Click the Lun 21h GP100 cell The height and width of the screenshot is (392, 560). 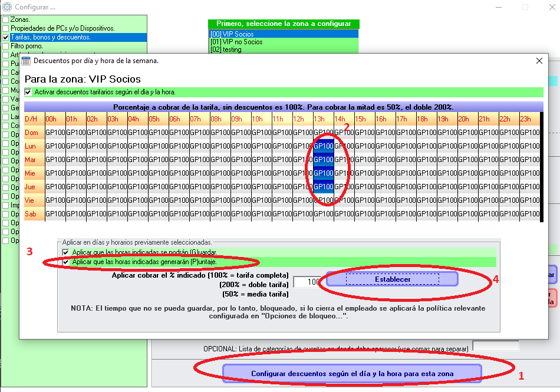tap(489, 146)
